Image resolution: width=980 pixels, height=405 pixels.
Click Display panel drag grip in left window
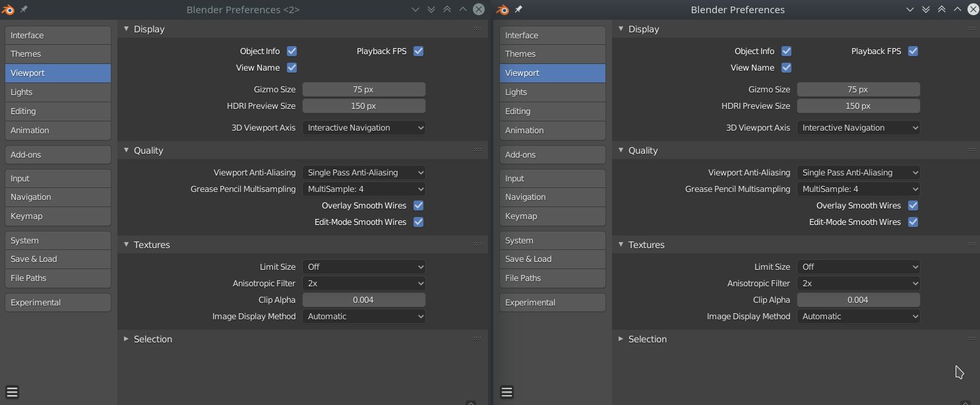coord(477,29)
